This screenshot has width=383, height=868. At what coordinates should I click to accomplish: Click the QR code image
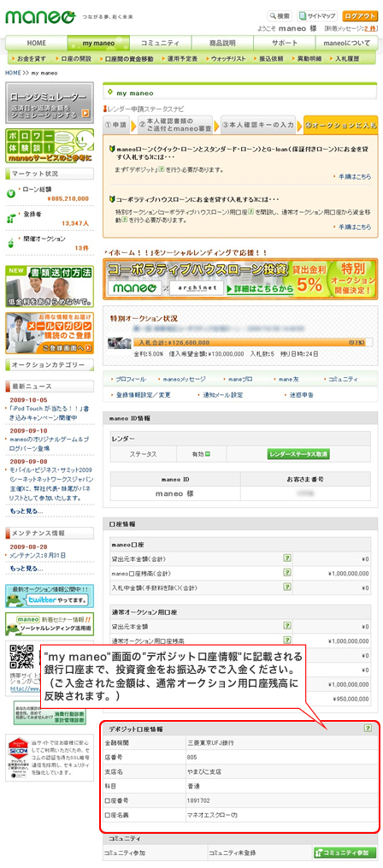pos(23,658)
